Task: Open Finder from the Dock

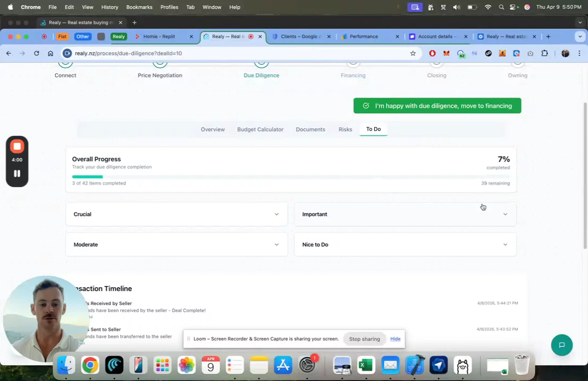Action: coord(66,365)
